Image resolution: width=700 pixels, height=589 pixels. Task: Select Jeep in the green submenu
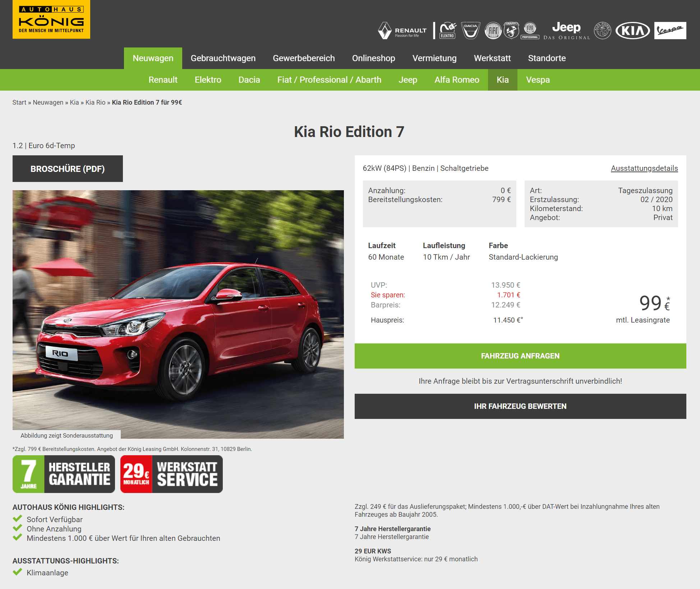(408, 80)
